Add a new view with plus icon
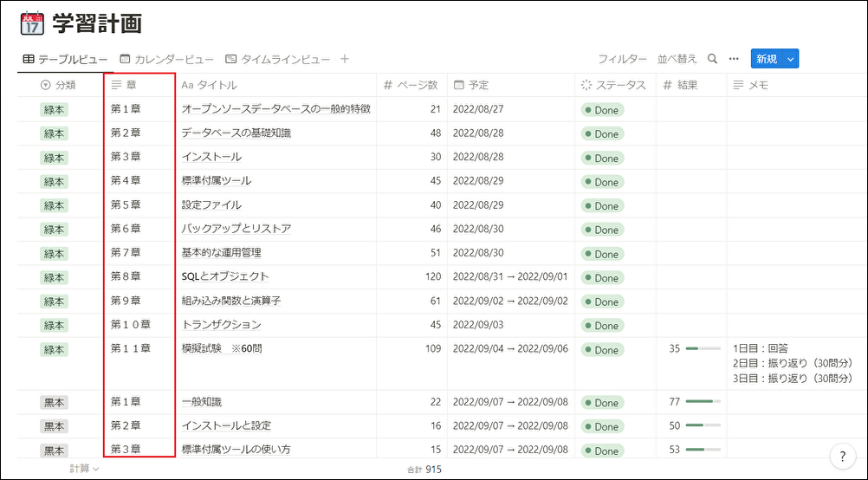Image resolution: width=868 pixels, height=480 pixels. click(x=344, y=59)
